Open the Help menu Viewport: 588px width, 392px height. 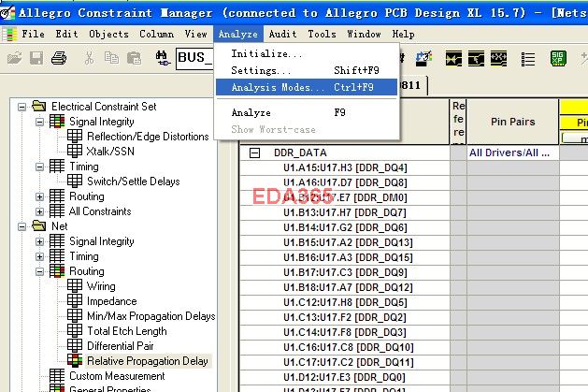tap(403, 34)
